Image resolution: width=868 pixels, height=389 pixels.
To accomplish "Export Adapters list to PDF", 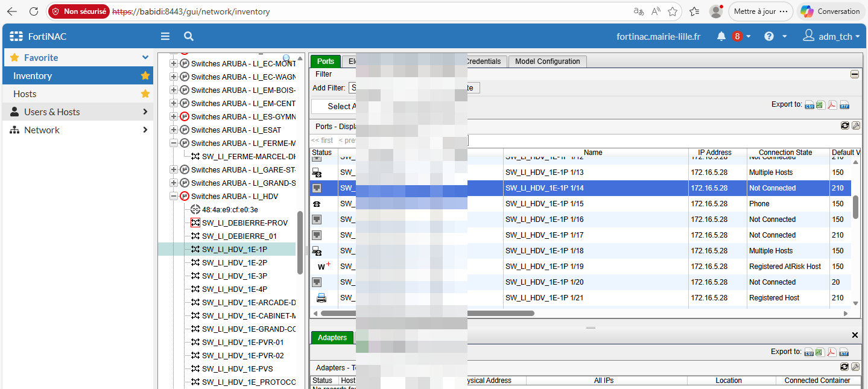I will coord(832,352).
